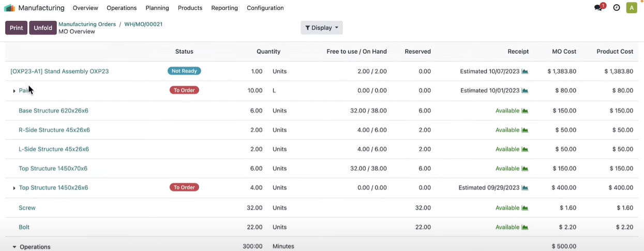The height and width of the screenshot is (251, 644).
Task: Click forecast chart icon for Base Structure 620x26x6
Action: 525,111
